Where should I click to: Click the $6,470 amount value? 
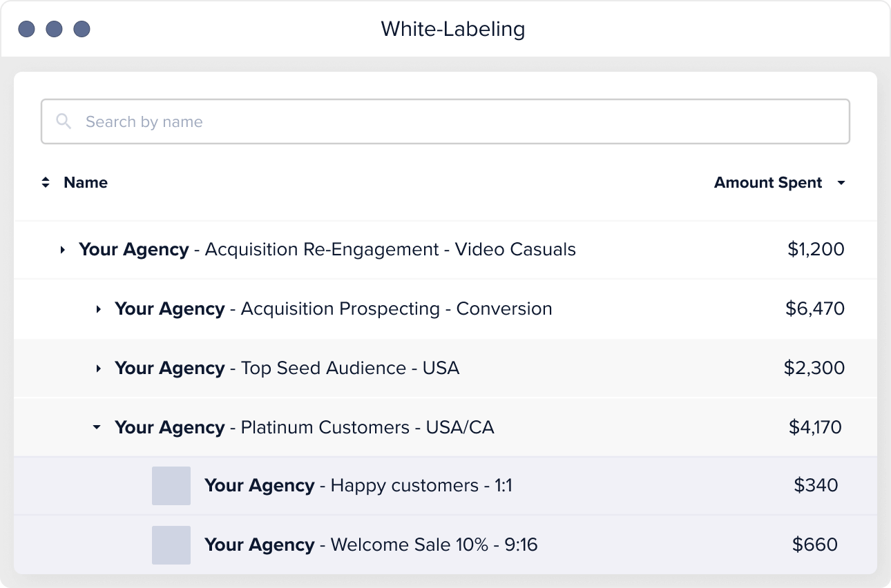coord(814,308)
